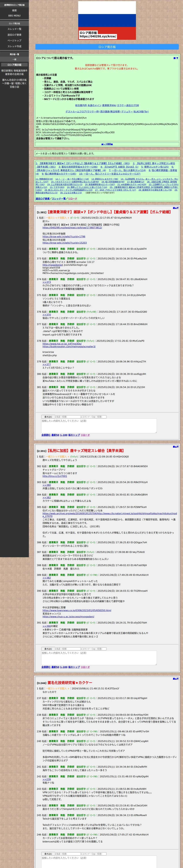Open スレッド作成 in the sidebar
This screenshot has width=183, height=868.
pos(14,46)
